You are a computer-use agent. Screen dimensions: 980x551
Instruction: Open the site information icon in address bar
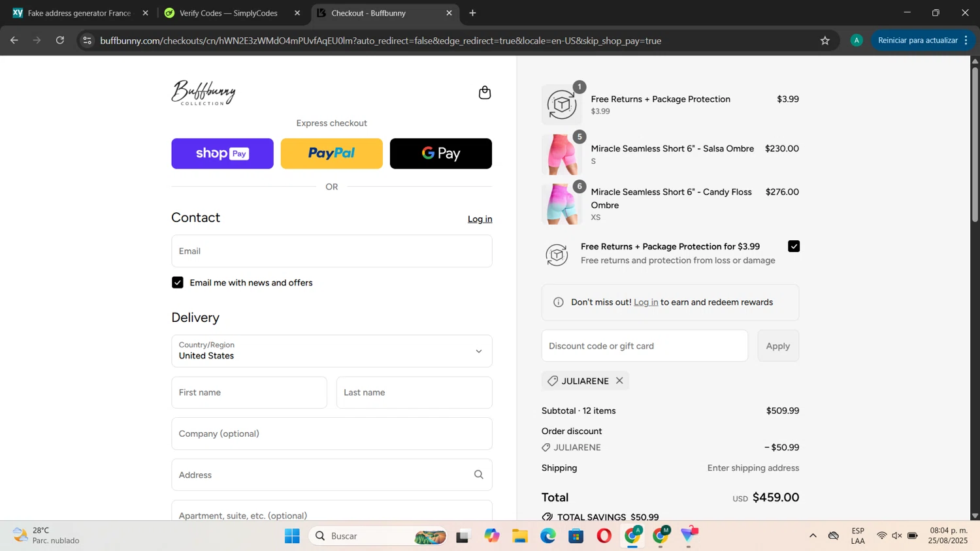pos(88,40)
